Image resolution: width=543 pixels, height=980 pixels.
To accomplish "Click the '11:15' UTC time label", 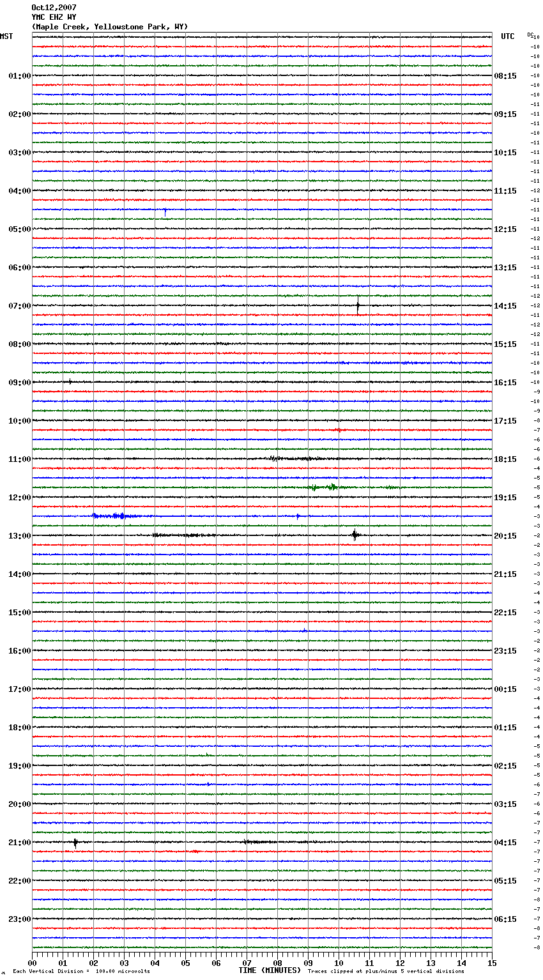I will point(505,191).
